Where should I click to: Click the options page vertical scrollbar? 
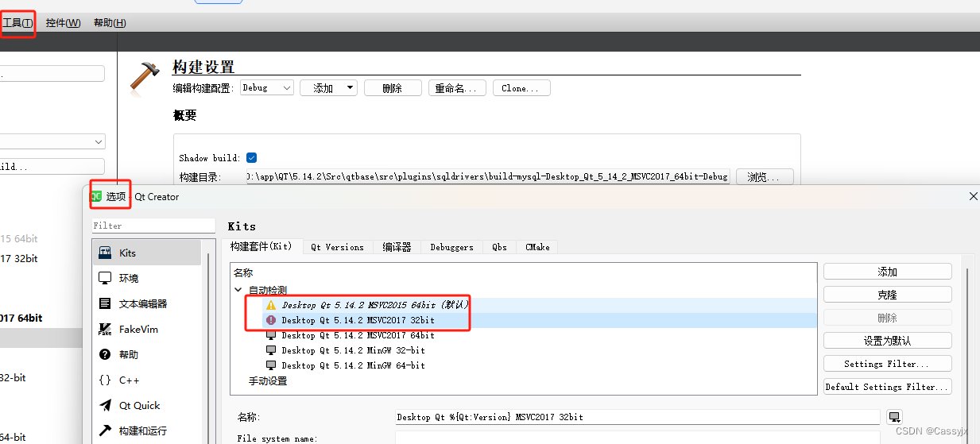pyautogui.click(x=969, y=356)
